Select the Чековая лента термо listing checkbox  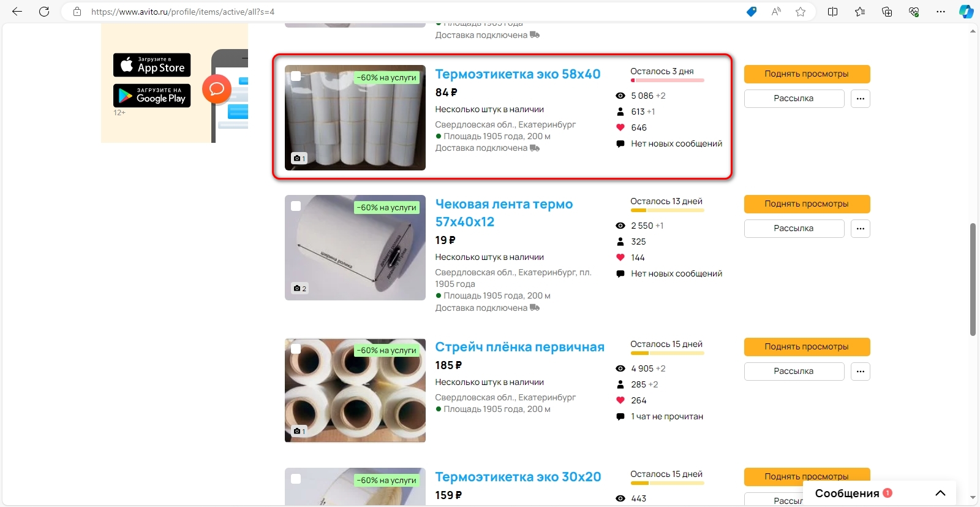tap(296, 206)
